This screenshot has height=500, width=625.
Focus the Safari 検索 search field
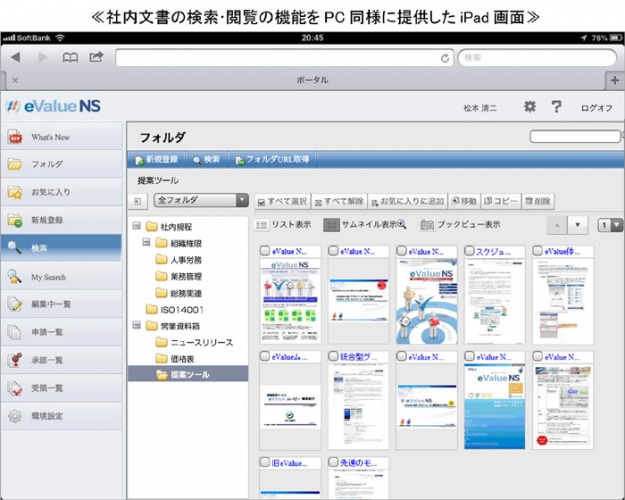[x=537, y=58]
